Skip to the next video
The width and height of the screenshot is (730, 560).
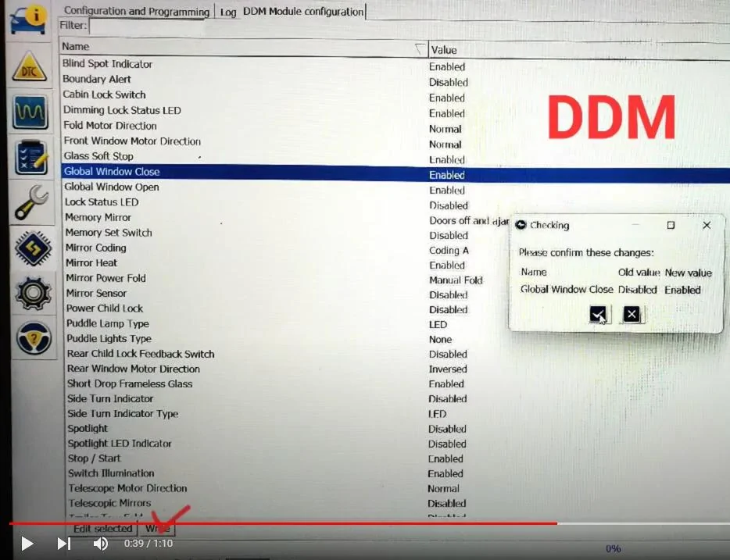tap(64, 544)
